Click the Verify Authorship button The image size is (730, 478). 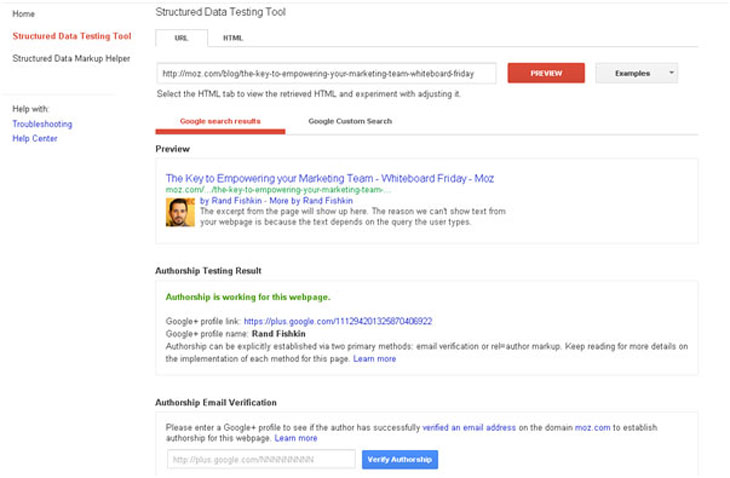[x=399, y=459]
